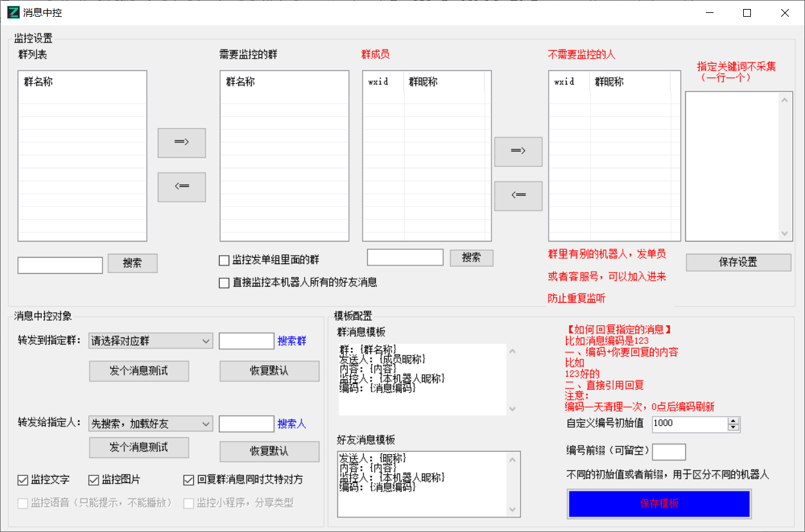Move member to 不需要监控的人 list with => arrow
805x532 pixels.
click(x=518, y=152)
